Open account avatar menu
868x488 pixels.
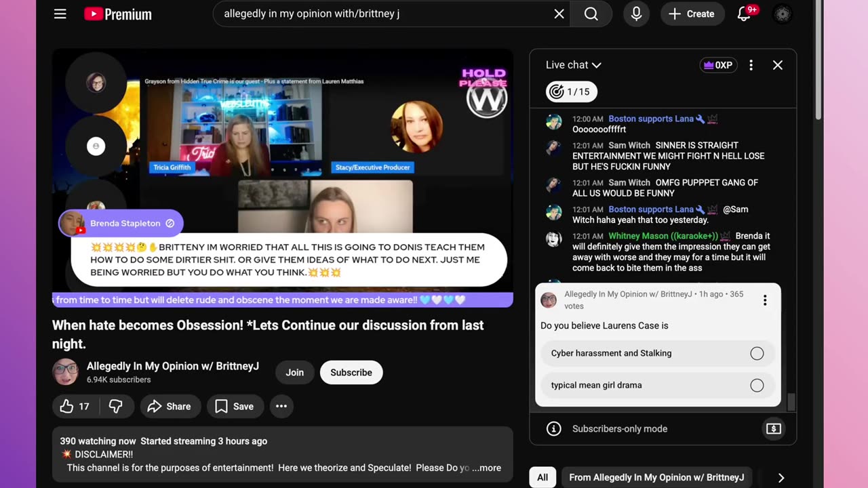(783, 14)
